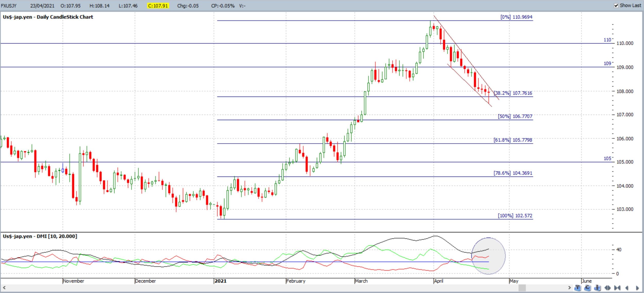Image resolution: width=644 pixels, height=293 pixels.
Task: Click the open value O:107.95
Action: [x=71, y=6]
